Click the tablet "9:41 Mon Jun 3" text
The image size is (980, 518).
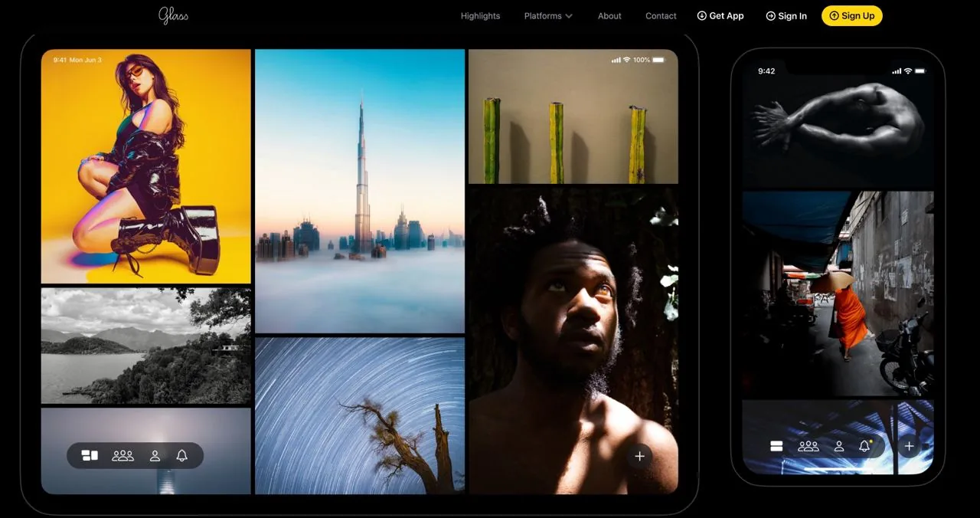tap(77, 60)
